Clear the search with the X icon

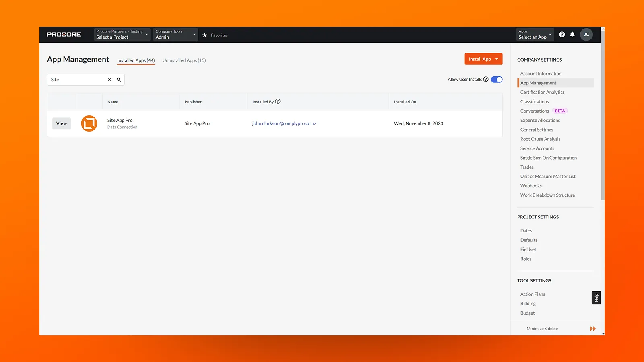click(x=109, y=79)
